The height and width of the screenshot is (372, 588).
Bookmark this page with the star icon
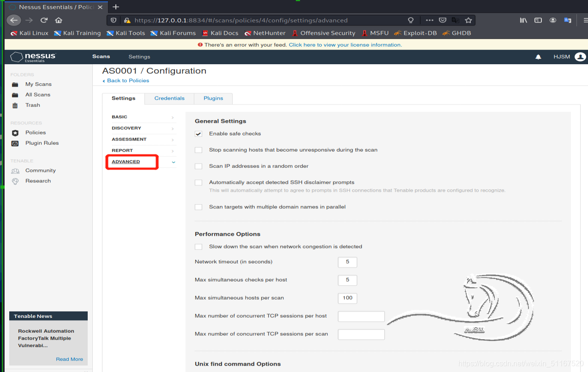click(x=468, y=20)
